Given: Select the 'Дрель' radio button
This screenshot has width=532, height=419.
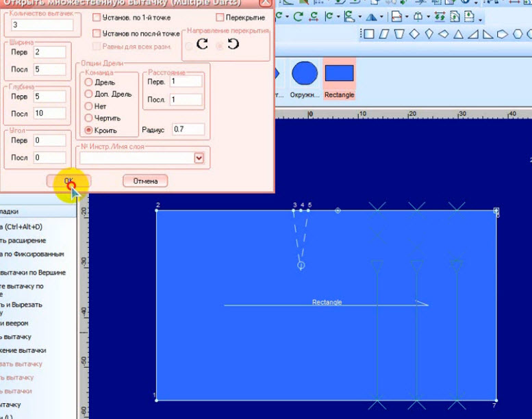Looking at the screenshot, I should (x=88, y=82).
